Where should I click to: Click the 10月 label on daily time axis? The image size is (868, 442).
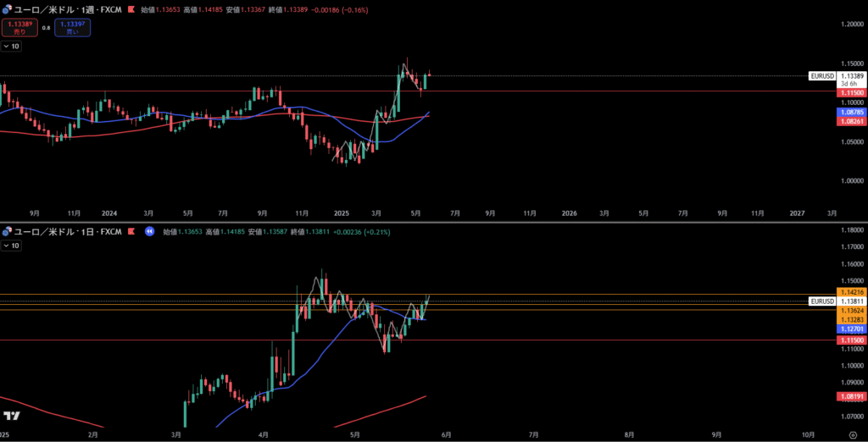pos(808,435)
